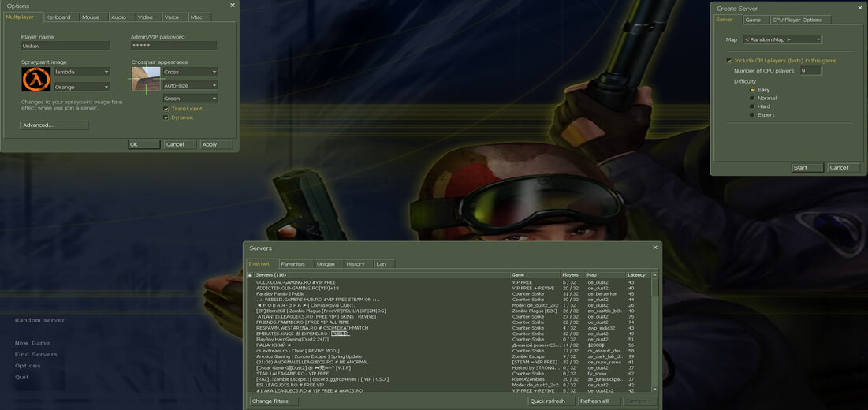This screenshot has width=868, height=410.
Task: Click the server list scroll-up arrow
Action: pos(655,275)
